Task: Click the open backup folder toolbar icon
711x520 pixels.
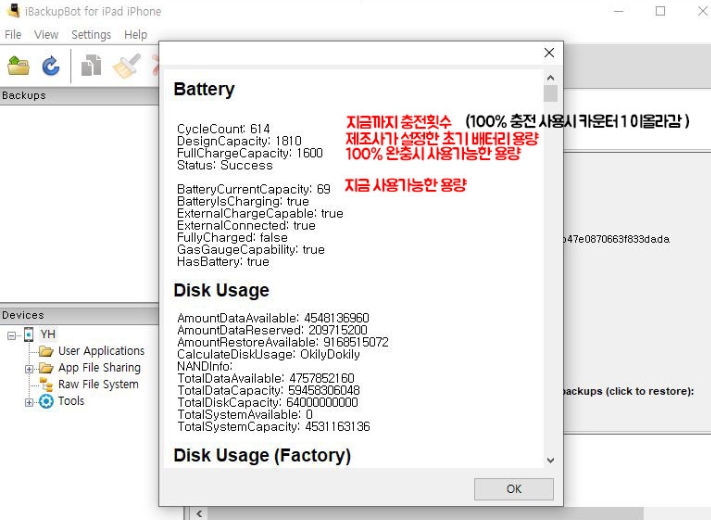Action: point(18,65)
